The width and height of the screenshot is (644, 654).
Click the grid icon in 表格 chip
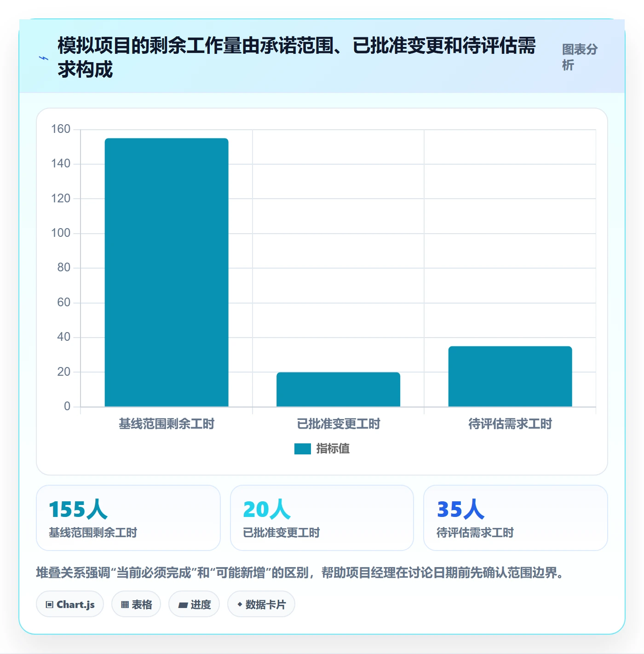pos(125,605)
